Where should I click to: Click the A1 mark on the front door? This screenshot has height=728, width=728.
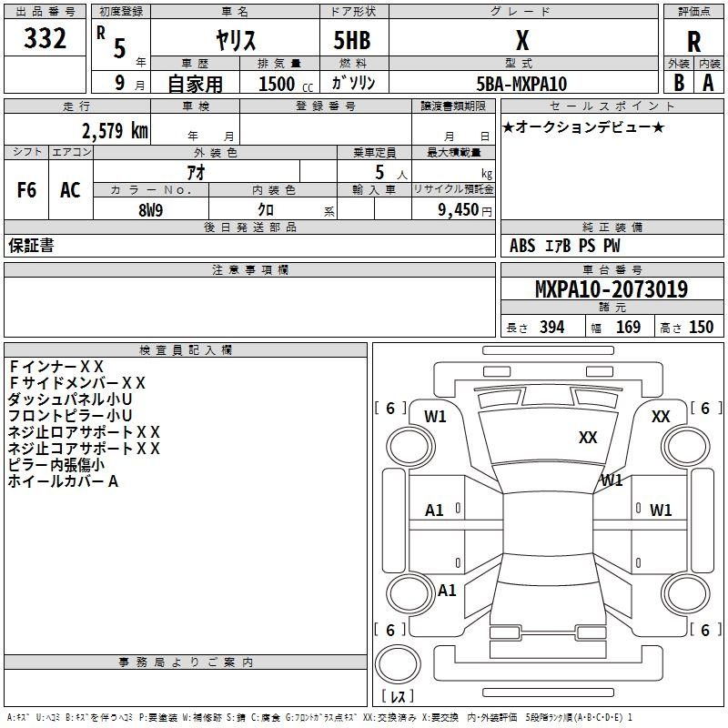434,511
